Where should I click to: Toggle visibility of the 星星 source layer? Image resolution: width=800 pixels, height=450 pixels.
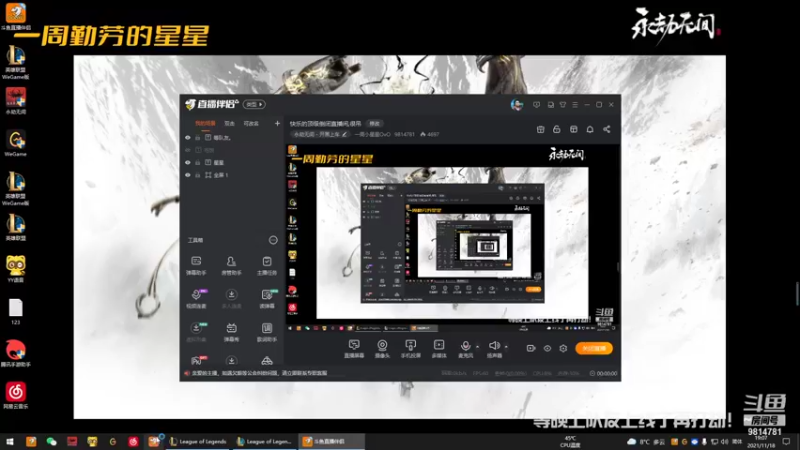coord(188,162)
